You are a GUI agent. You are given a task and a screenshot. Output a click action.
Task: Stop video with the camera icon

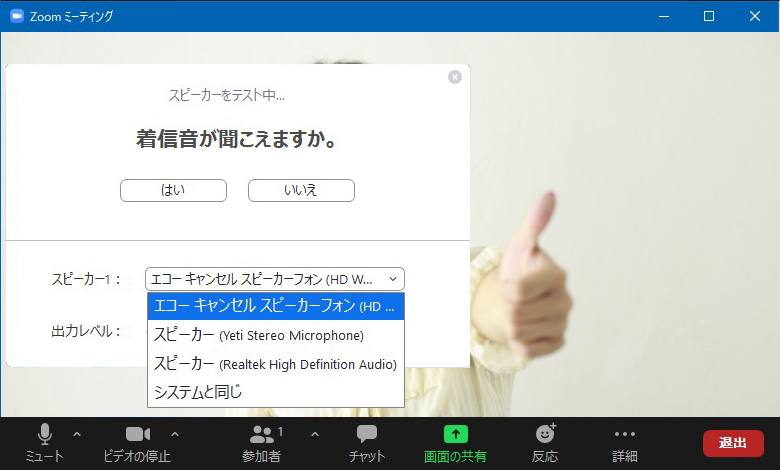(x=137, y=442)
